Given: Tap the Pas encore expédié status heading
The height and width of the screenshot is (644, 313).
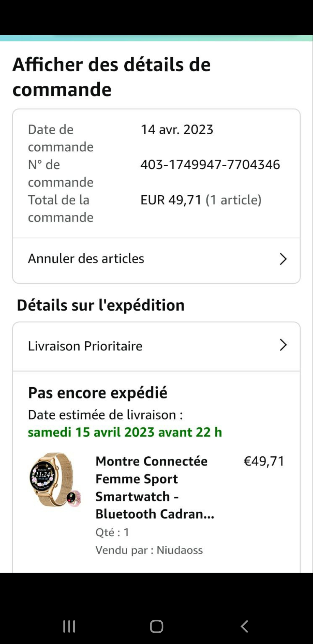Looking at the screenshot, I should point(98,393).
